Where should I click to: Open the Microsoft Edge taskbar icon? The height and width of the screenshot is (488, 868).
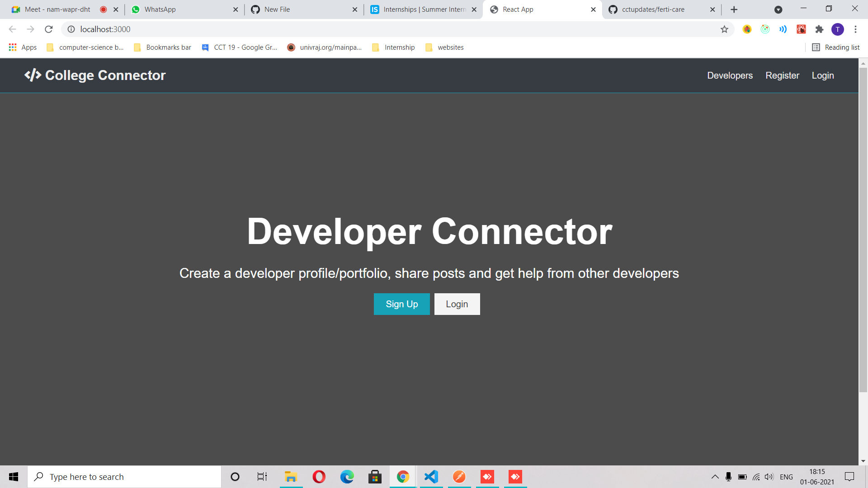tap(347, 476)
